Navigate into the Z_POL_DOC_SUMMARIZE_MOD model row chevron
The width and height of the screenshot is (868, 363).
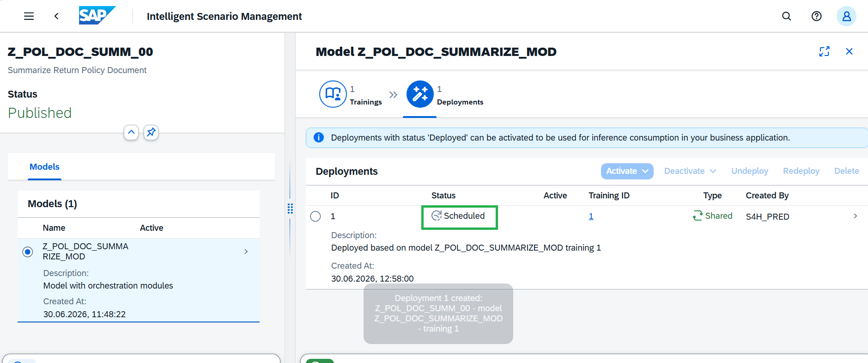pos(246,252)
